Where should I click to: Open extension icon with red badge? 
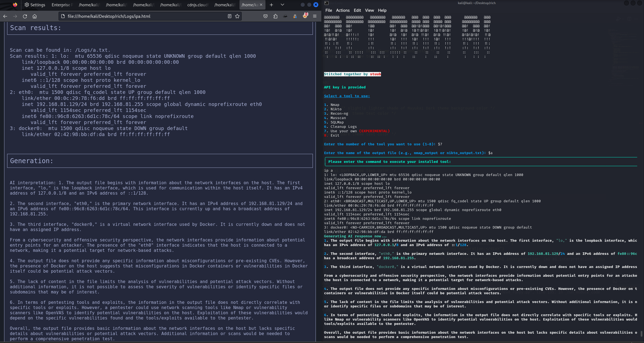tap(305, 16)
